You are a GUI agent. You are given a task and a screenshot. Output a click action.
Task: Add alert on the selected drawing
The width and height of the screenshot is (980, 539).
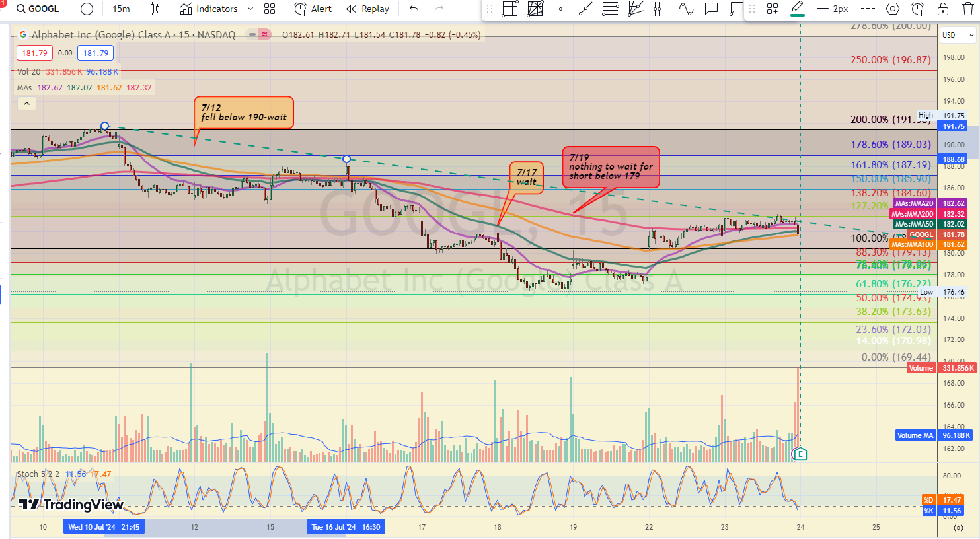918,9
